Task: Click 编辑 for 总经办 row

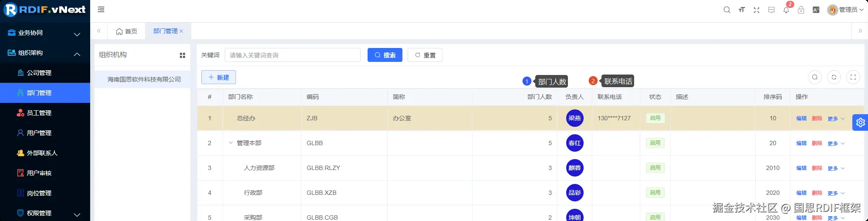Action: pos(801,118)
